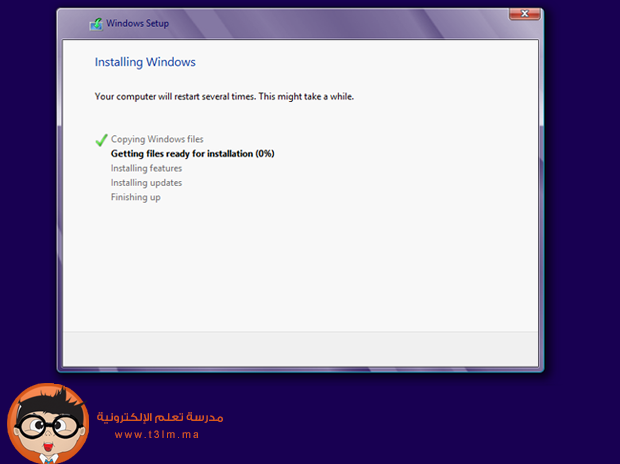This screenshot has width=620, height=464.
Task: Select the "Installing features" step
Action: 146,168
